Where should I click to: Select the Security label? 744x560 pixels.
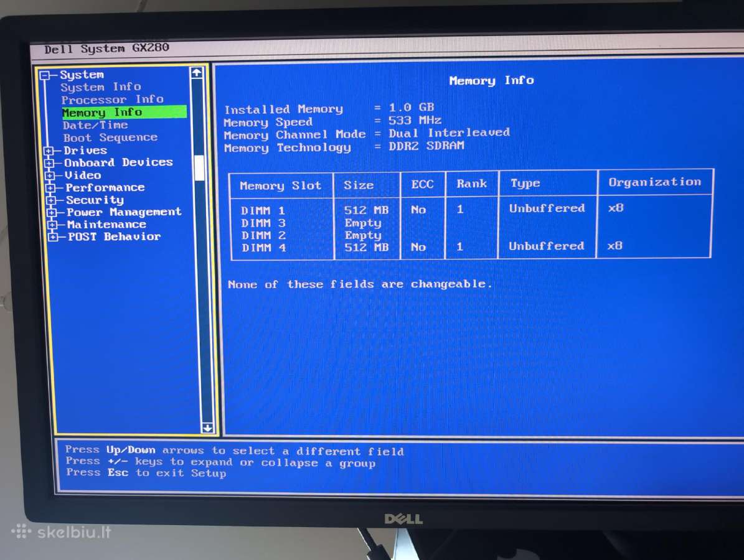95,200
